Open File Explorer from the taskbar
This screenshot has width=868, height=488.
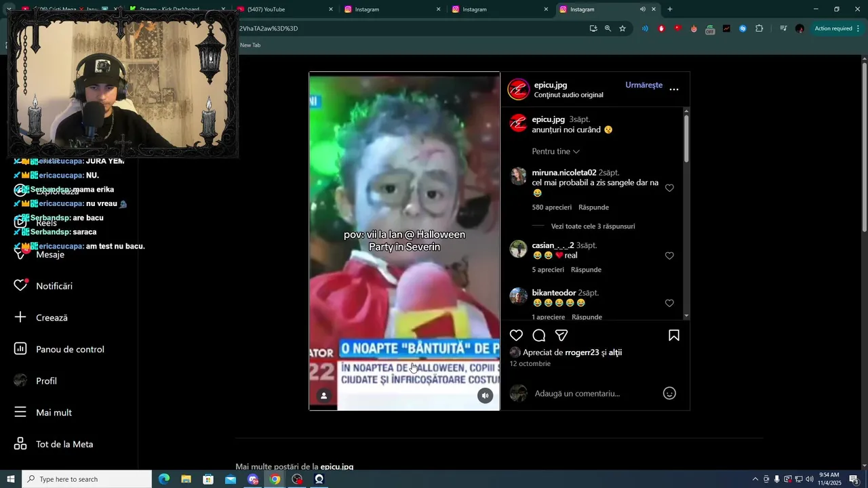pyautogui.click(x=186, y=479)
